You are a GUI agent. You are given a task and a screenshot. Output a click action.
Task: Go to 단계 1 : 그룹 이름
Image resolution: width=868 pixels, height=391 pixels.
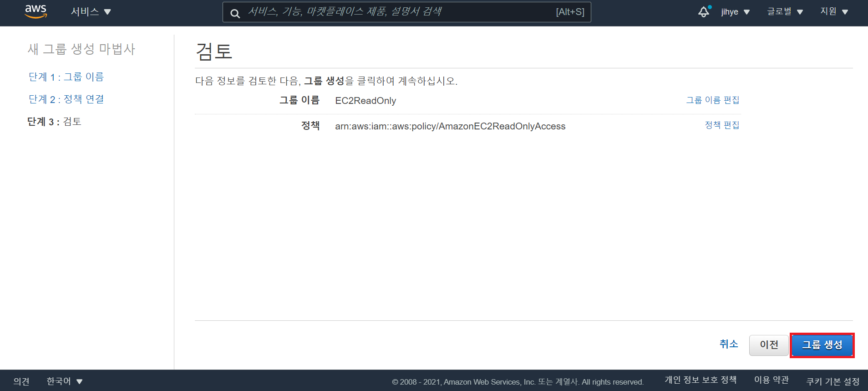66,77
